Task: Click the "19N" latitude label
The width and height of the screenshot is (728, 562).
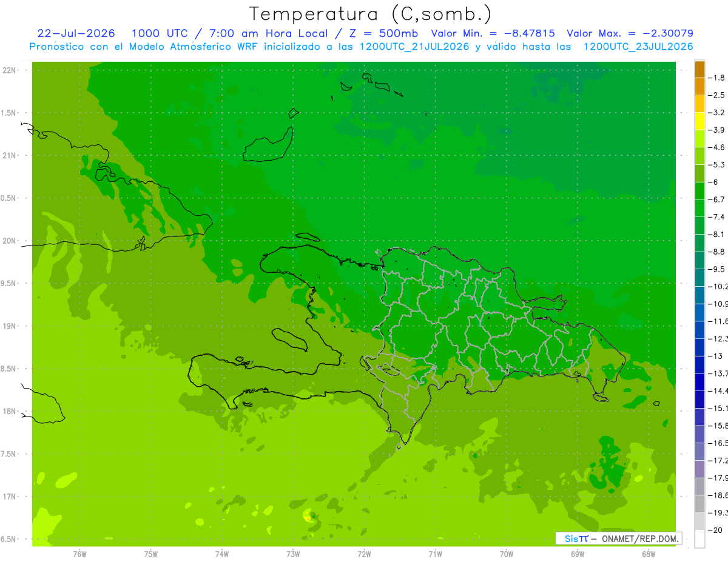Action: point(9,326)
